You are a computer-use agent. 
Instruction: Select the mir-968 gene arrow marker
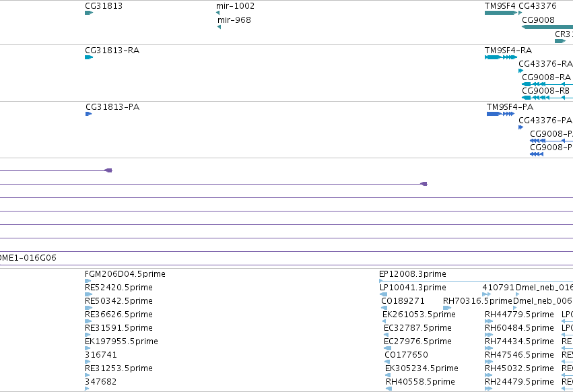pos(220,27)
